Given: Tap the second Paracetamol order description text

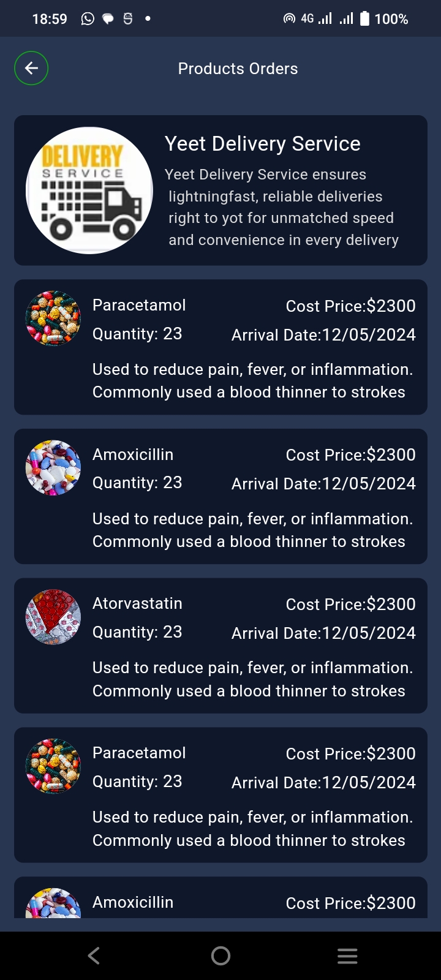Looking at the screenshot, I should (252, 829).
